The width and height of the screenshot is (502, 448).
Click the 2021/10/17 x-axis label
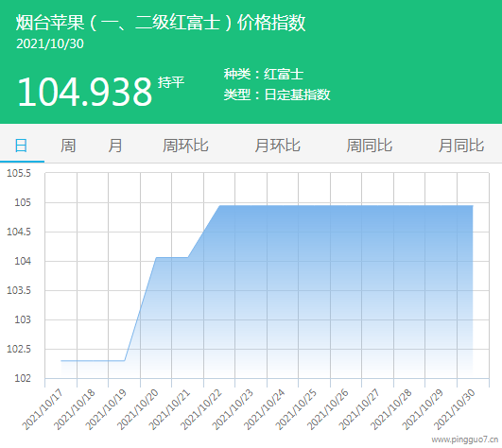click(x=43, y=410)
